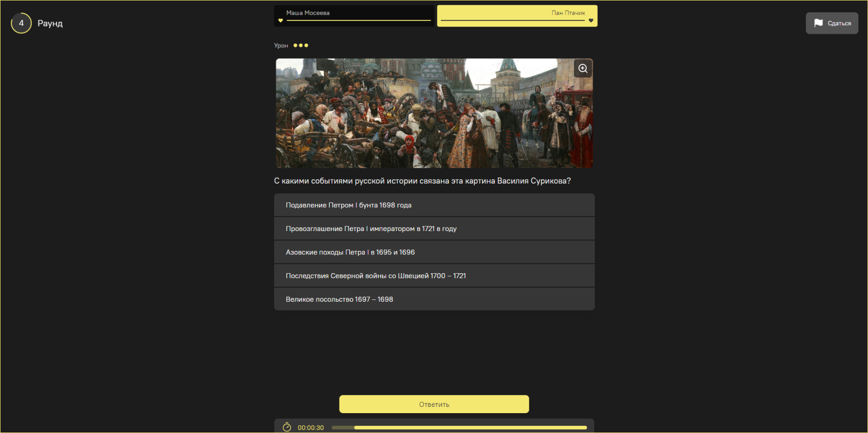The image size is (868, 433).
Task: Pick answer Великое посольство 1697 – 1698
Action: [434, 299]
